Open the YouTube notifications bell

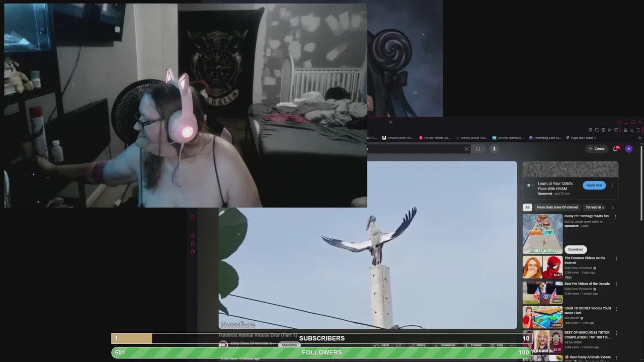pos(615,149)
